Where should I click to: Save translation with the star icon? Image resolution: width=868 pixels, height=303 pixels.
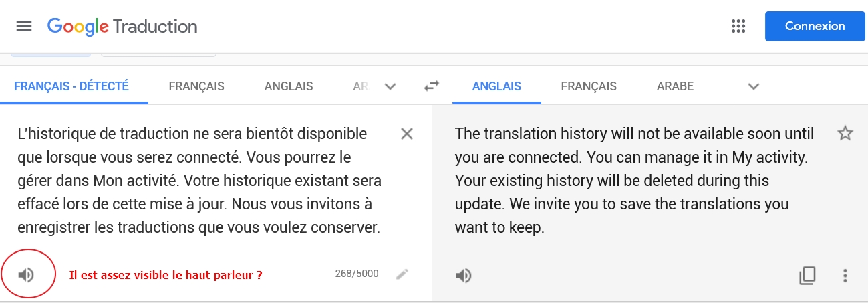coord(845,134)
